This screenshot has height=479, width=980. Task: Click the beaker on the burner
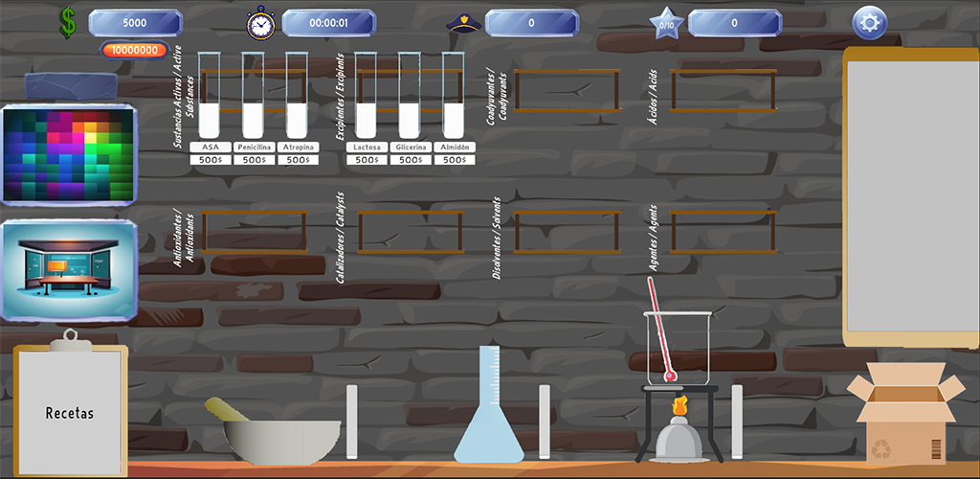[679, 347]
